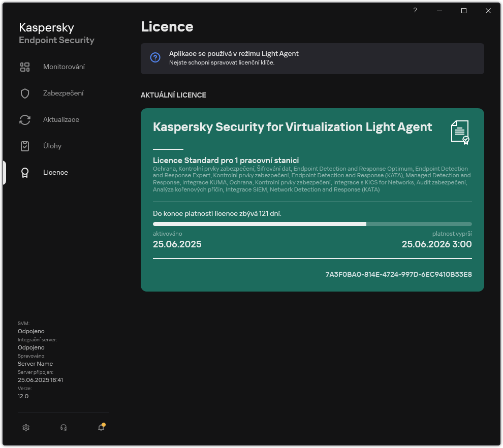Click the license certificate icon on green card
Image resolution: width=503 pixels, height=448 pixels.
tap(460, 132)
